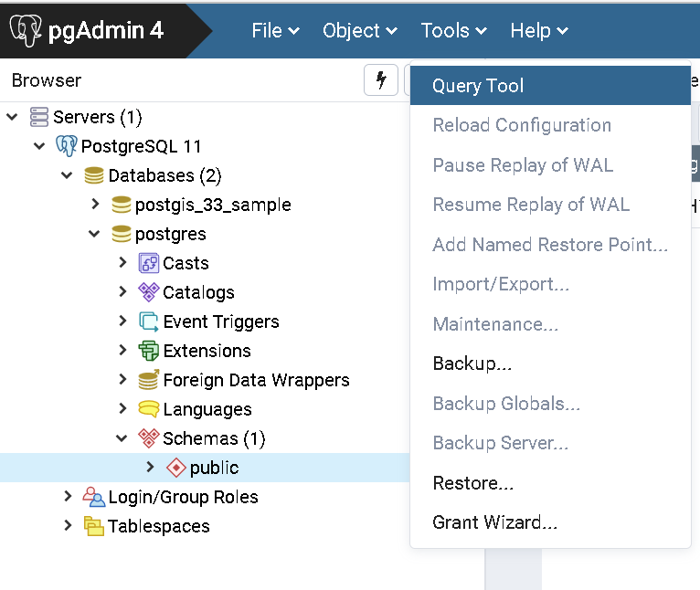The width and height of the screenshot is (700, 590).
Task: Click the green Extensions icon
Action: click(149, 351)
